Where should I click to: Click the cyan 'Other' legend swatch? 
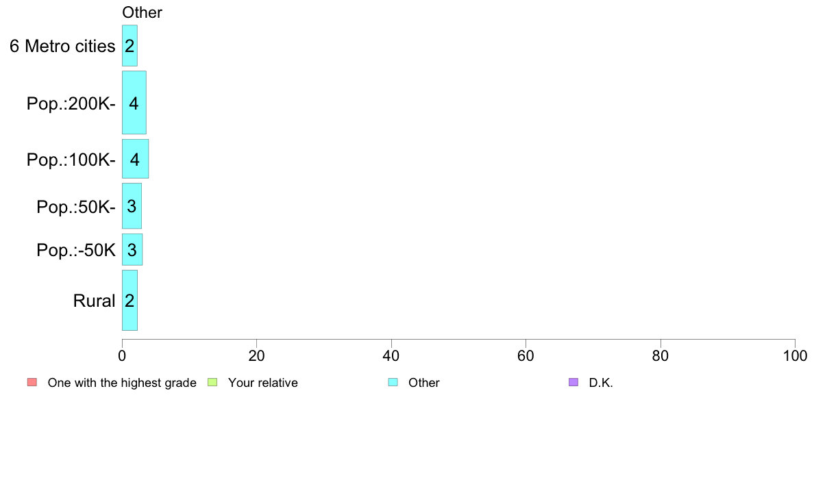click(393, 383)
